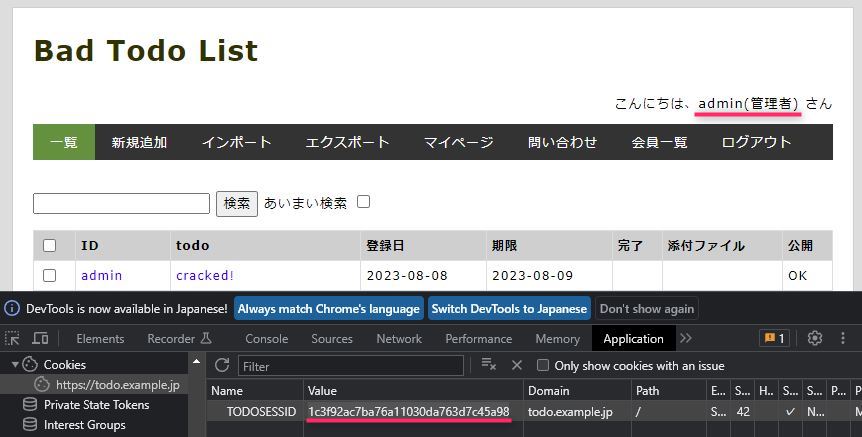Enable Only show cookies with an issue
This screenshot has height=437, width=862.
(x=543, y=366)
